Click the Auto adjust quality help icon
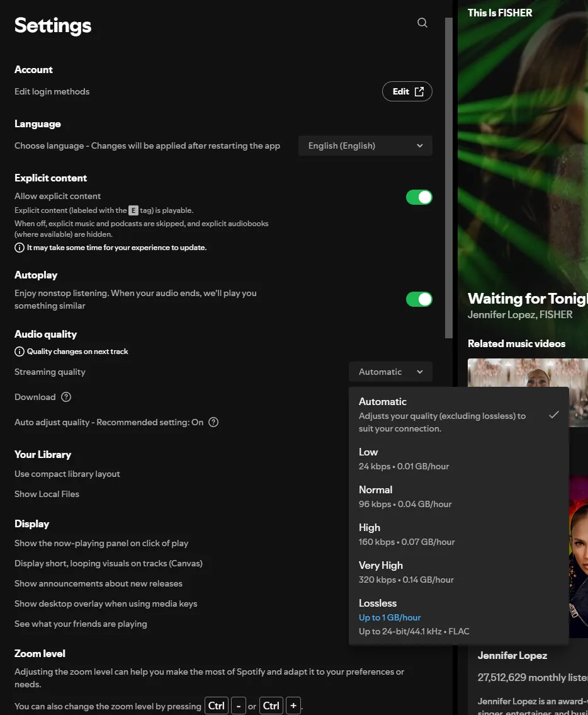The height and width of the screenshot is (715, 588). pos(213,422)
